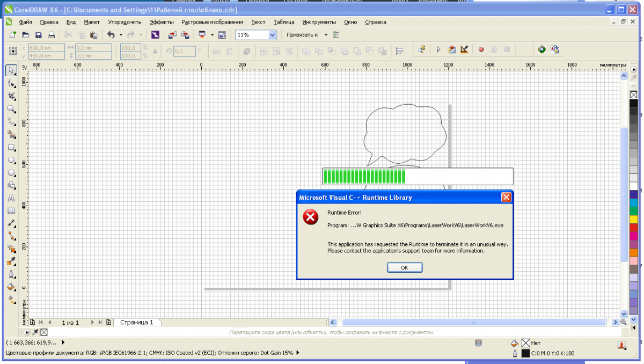Click the Align and distribute icon
The width and height of the screenshot is (644, 364).
[x=399, y=50]
